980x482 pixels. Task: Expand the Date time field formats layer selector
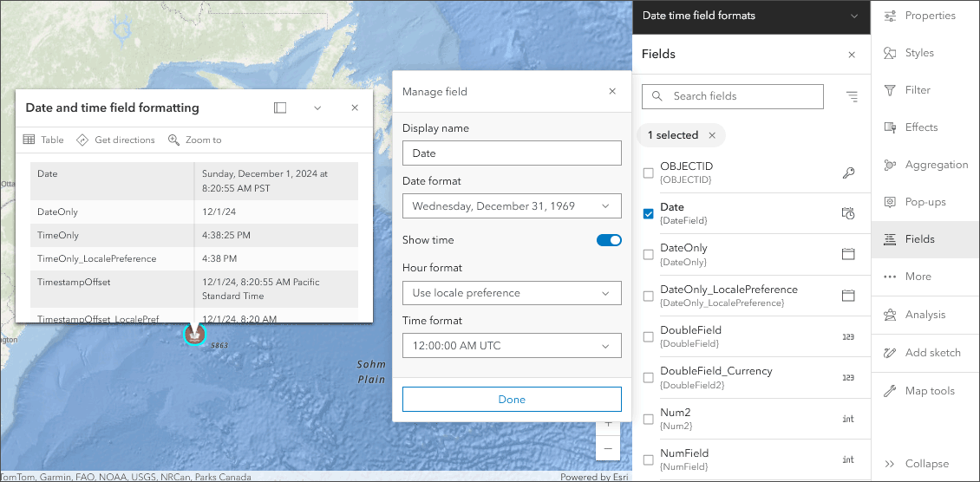pos(854,16)
